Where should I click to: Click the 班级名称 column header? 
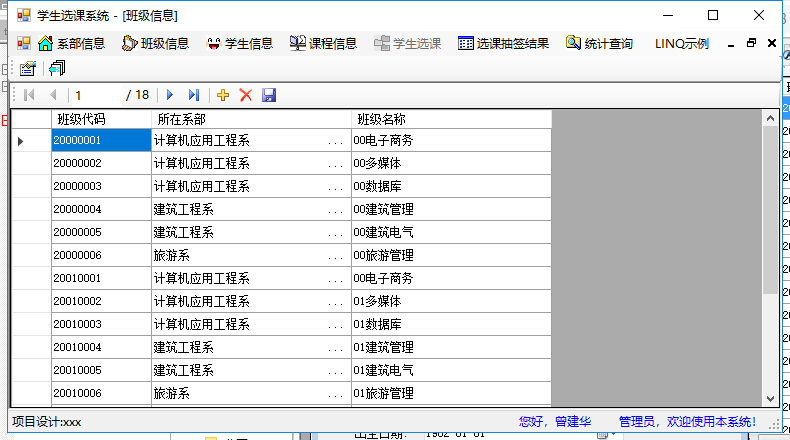click(451, 119)
